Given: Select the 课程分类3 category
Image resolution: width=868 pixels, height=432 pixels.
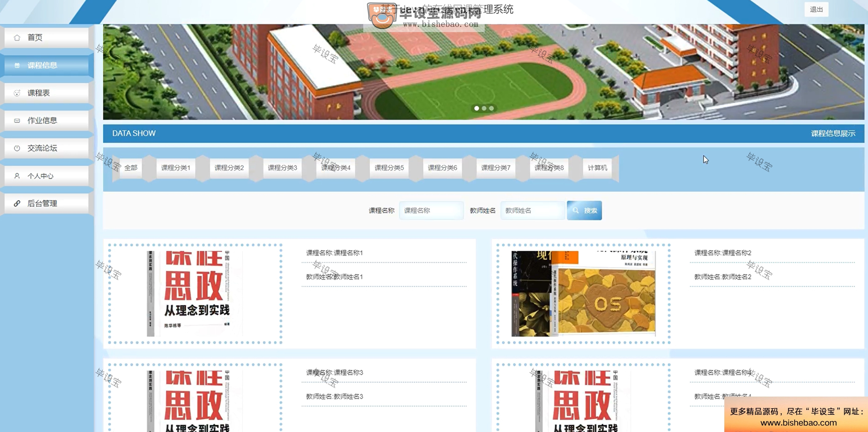Looking at the screenshot, I should click(x=282, y=168).
